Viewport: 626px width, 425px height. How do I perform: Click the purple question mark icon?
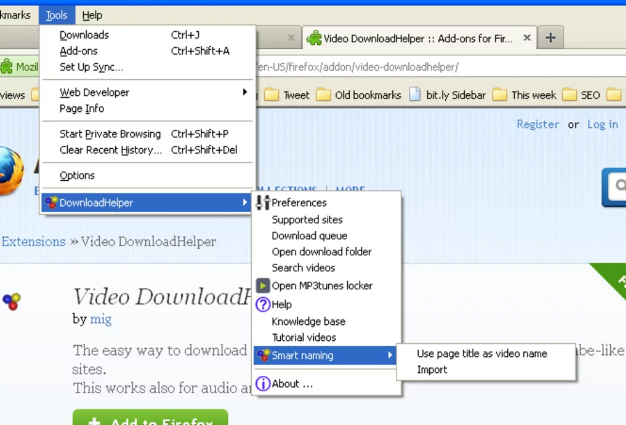tap(263, 304)
